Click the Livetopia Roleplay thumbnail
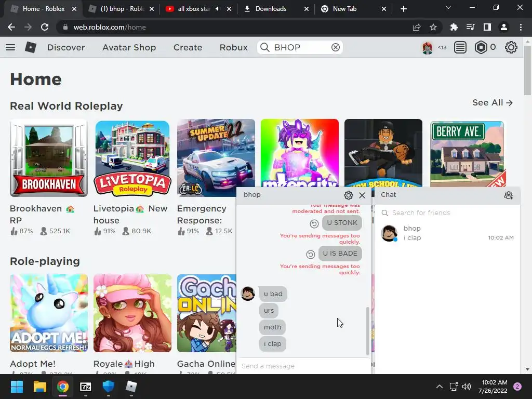The width and height of the screenshot is (532, 399). (132, 158)
